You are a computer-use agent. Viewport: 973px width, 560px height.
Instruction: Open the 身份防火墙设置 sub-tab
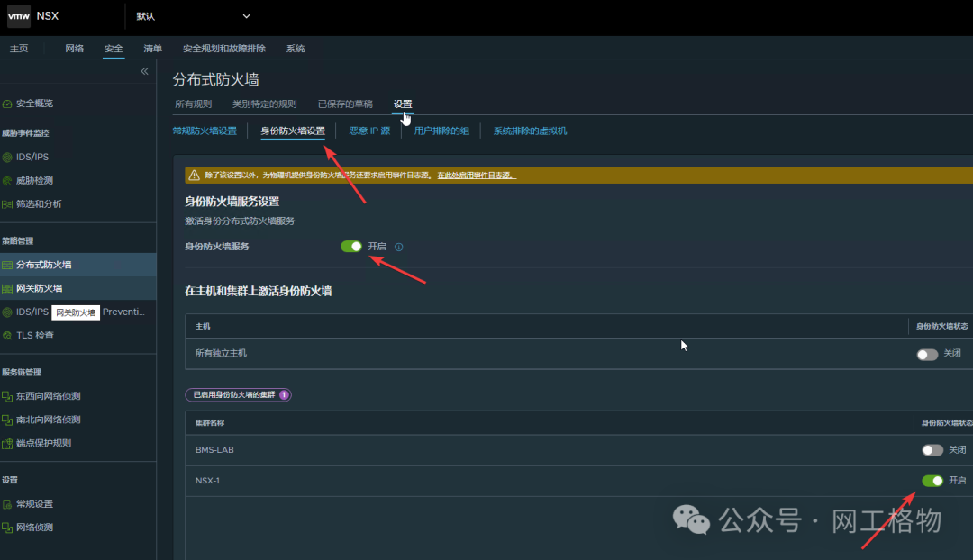coord(293,131)
